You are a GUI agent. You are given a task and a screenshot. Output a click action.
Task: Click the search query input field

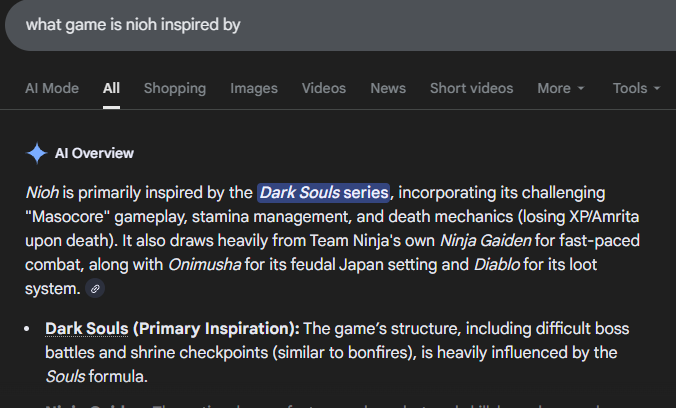point(300,24)
